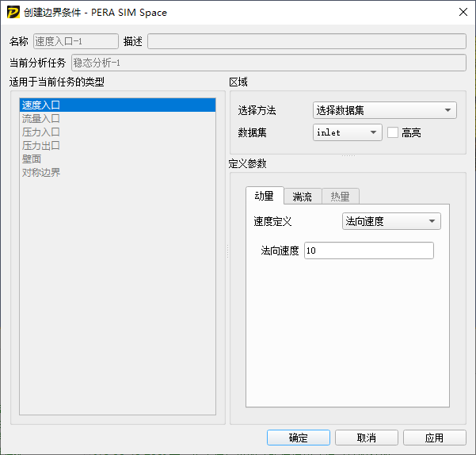The width and height of the screenshot is (476, 455).
Task: Click the PERA SIM Space app icon
Action: click(x=13, y=13)
